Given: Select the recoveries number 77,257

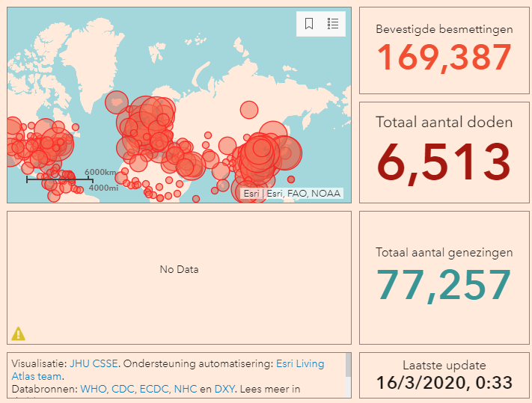Looking at the screenshot, I should [x=444, y=284].
